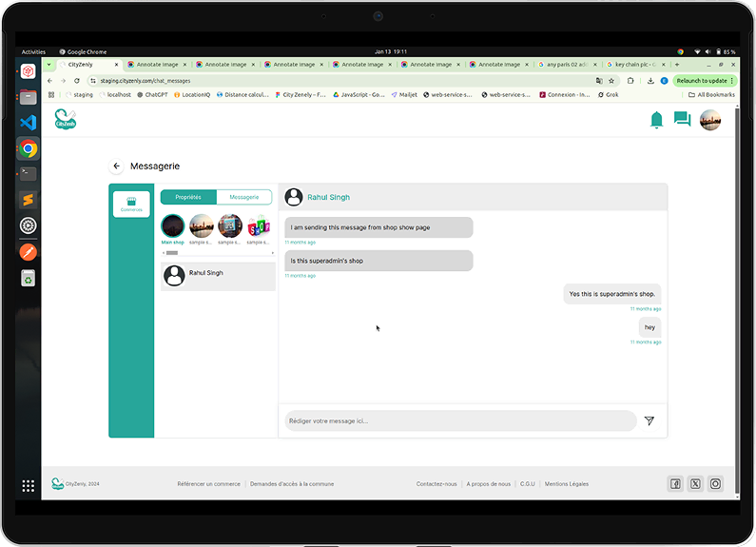
Task: Open Visual Studio Code from the dock
Action: 28,123
